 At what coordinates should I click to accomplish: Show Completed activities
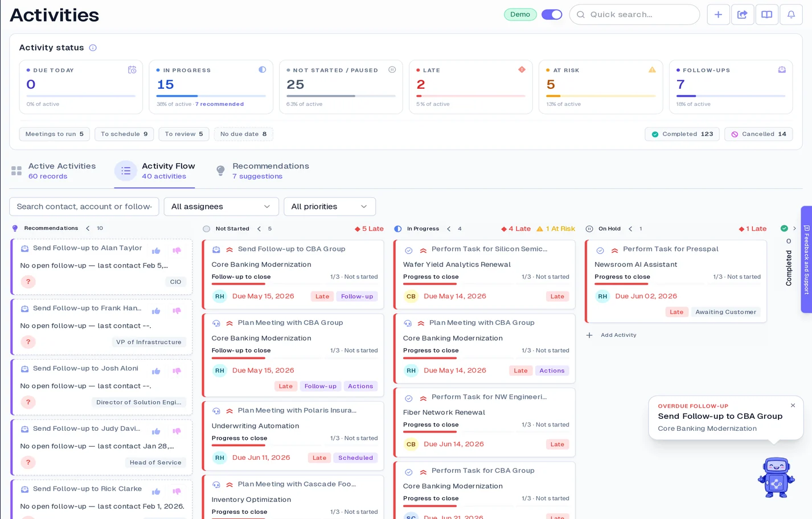point(682,134)
